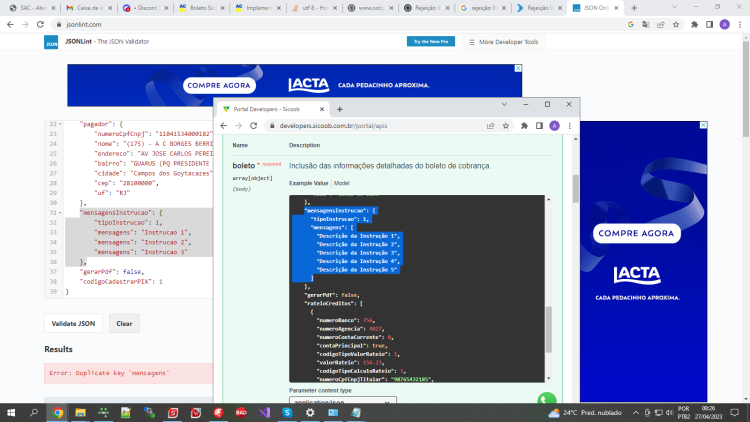Screen dimensions: 750x422
Task: Click translate page icon in jsonlint address bar
Action: point(646,24)
